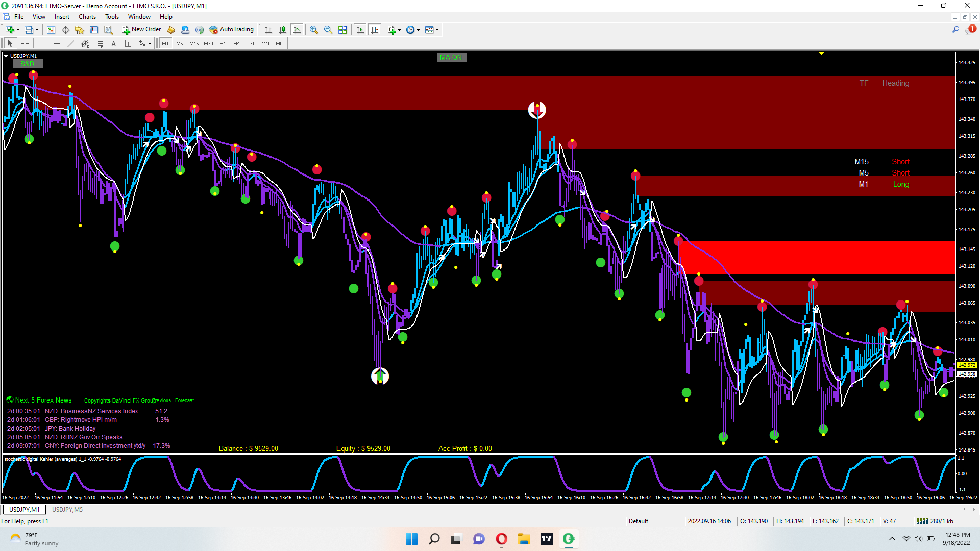Select the Fibonacci retracement tool
This screenshot has width=980, height=551.
coord(100,44)
